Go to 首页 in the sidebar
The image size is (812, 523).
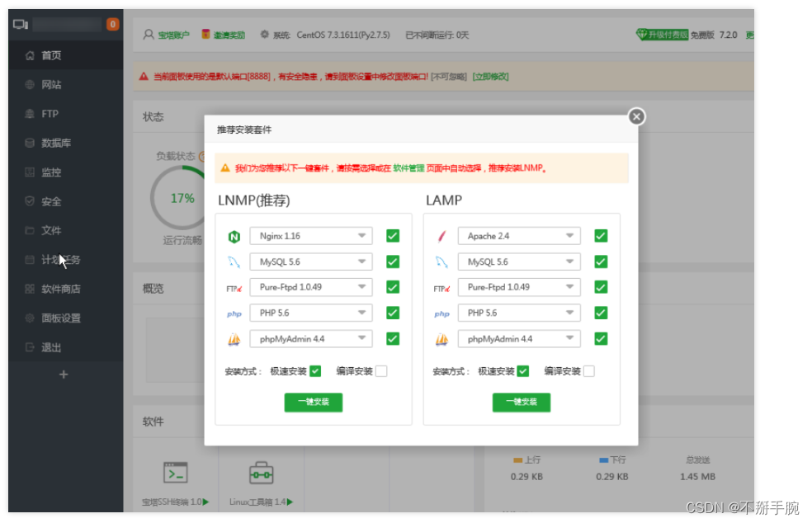(66, 55)
